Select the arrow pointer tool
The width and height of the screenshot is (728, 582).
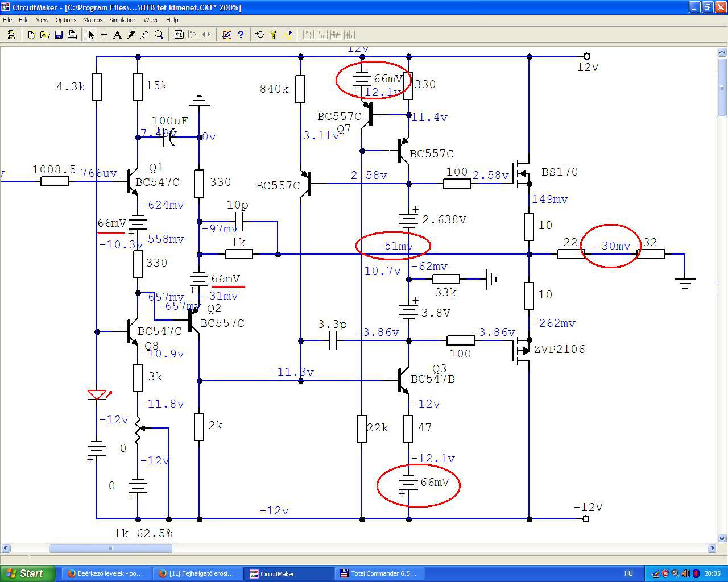pyautogui.click(x=90, y=35)
